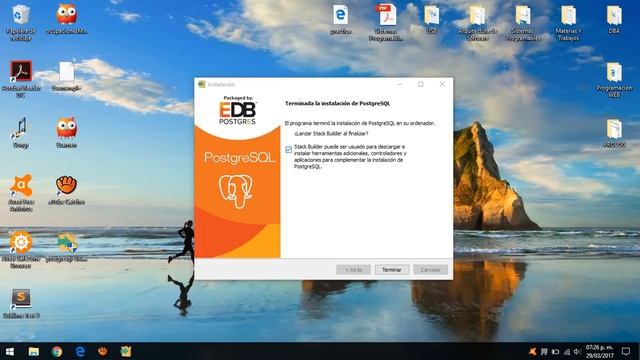The height and width of the screenshot is (360, 640).
Task: Select the Acrobat Reader DC shortcut
Action: pyautogui.click(x=21, y=79)
